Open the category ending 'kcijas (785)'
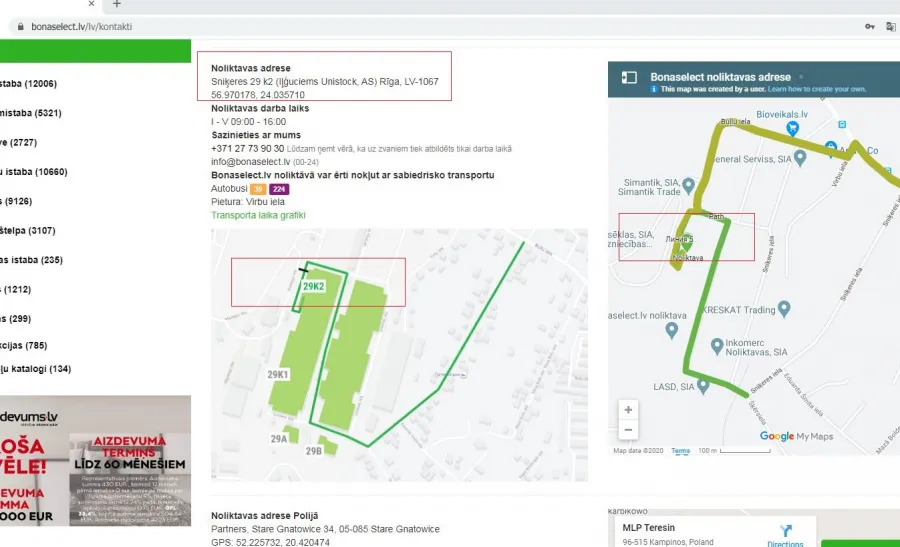 point(24,346)
